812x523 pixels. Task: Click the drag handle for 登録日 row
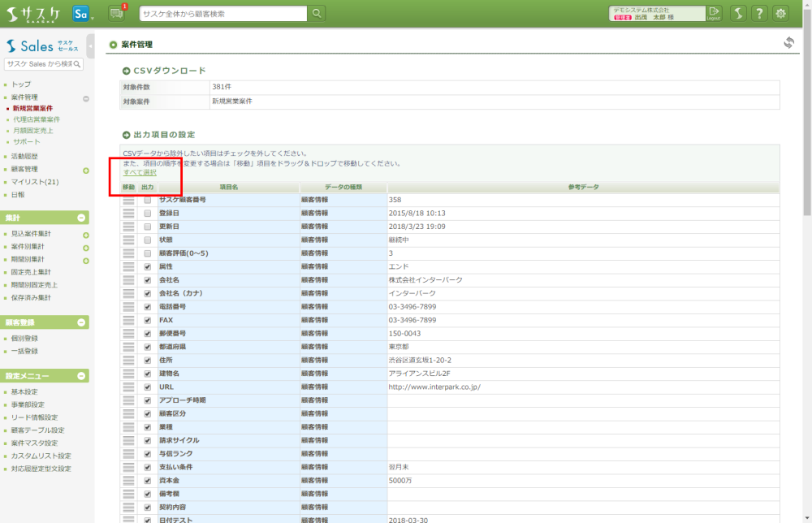coord(128,214)
